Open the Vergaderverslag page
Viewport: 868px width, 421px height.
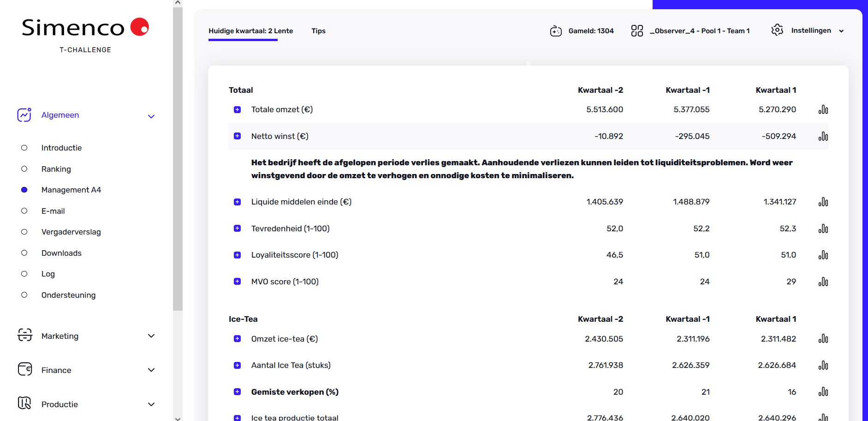(71, 232)
